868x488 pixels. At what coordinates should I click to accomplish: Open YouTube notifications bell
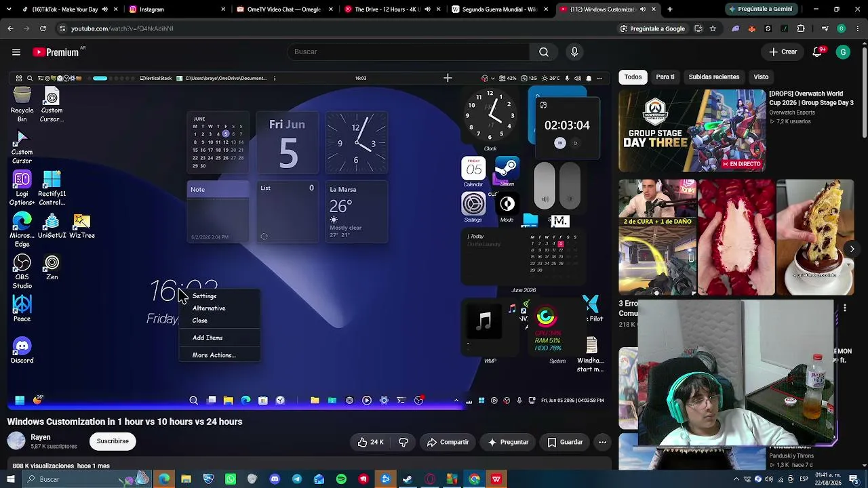pyautogui.click(x=818, y=52)
